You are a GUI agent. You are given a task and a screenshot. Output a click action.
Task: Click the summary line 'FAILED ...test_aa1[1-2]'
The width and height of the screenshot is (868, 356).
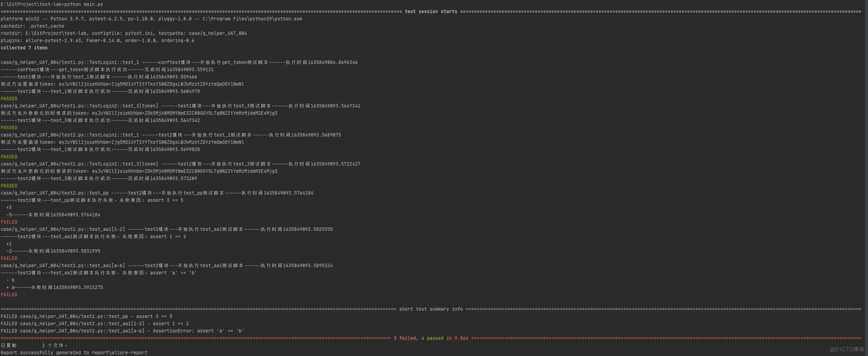[x=95, y=324]
